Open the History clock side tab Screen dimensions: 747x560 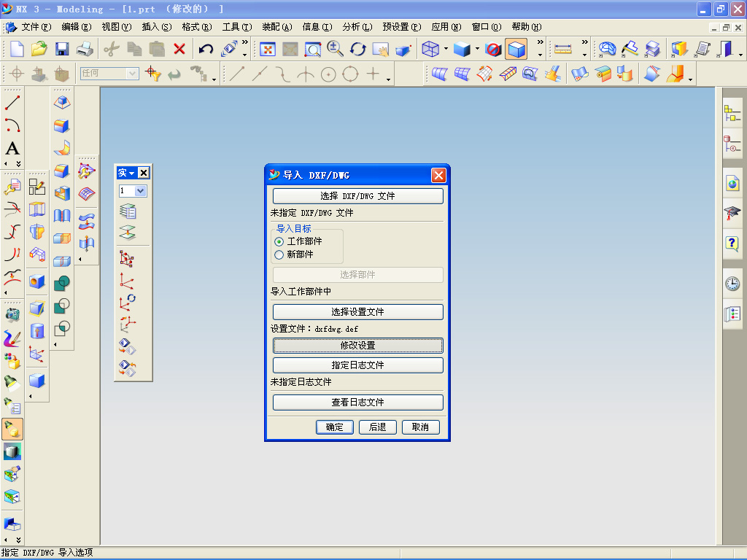click(x=732, y=284)
